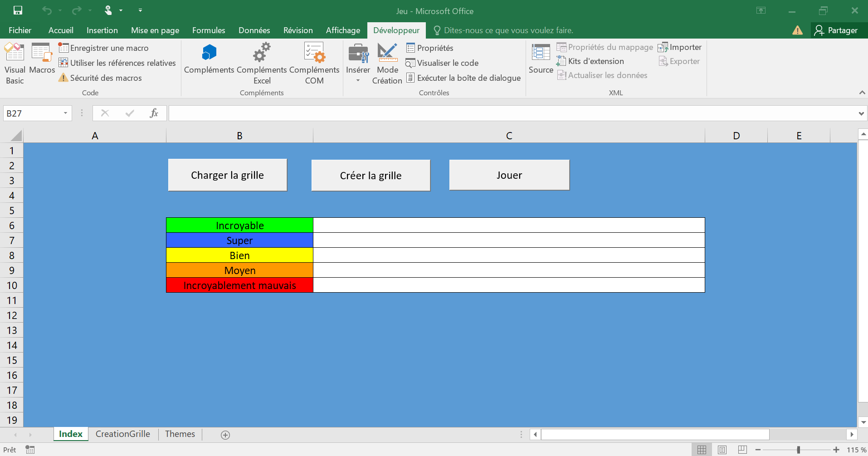Open the Name Box dropdown
The width and height of the screenshot is (868, 456).
tap(66, 113)
